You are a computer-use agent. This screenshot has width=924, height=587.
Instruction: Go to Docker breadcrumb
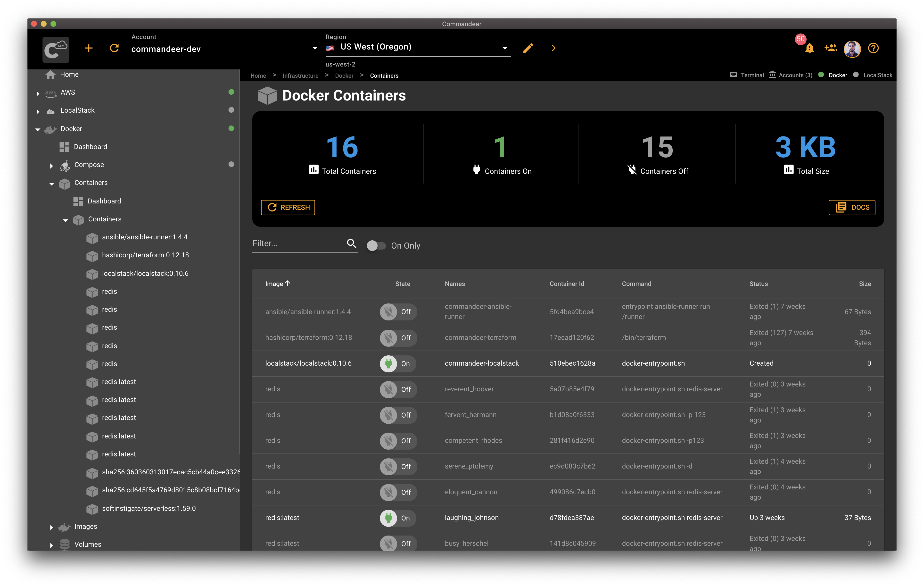pyautogui.click(x=344, y=76)
